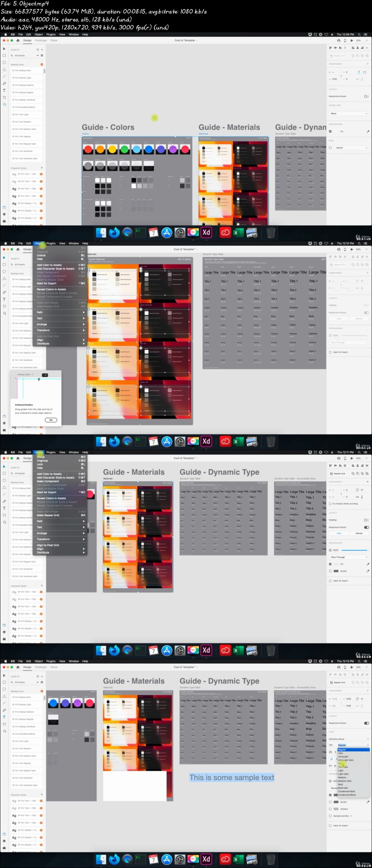Open the Arrange submenu in the 12:10 PM Object menu

60,324
